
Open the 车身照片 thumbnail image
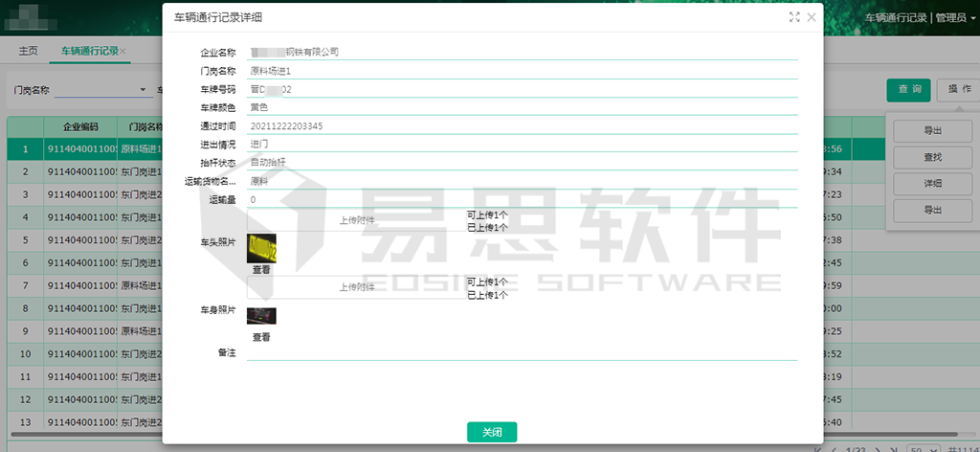[x=261, y=316]
